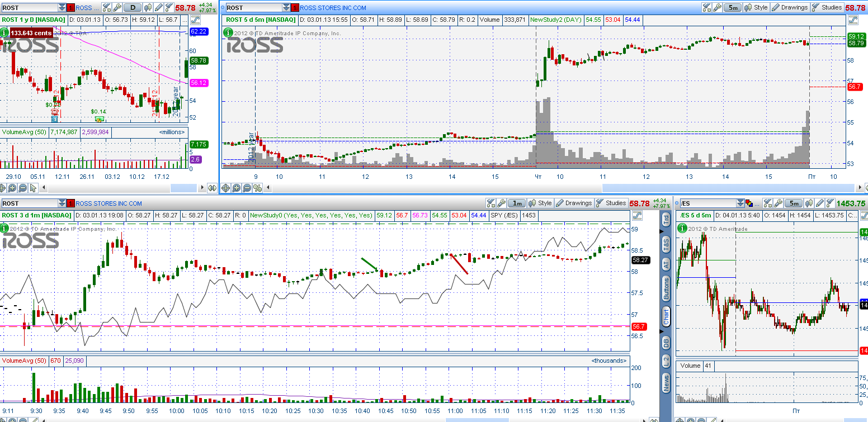The height and width of the screenshot is (422, 868).
Task: Open D timeframe button in daily chart
Action: pyautogui.click(x=133, y=8)
